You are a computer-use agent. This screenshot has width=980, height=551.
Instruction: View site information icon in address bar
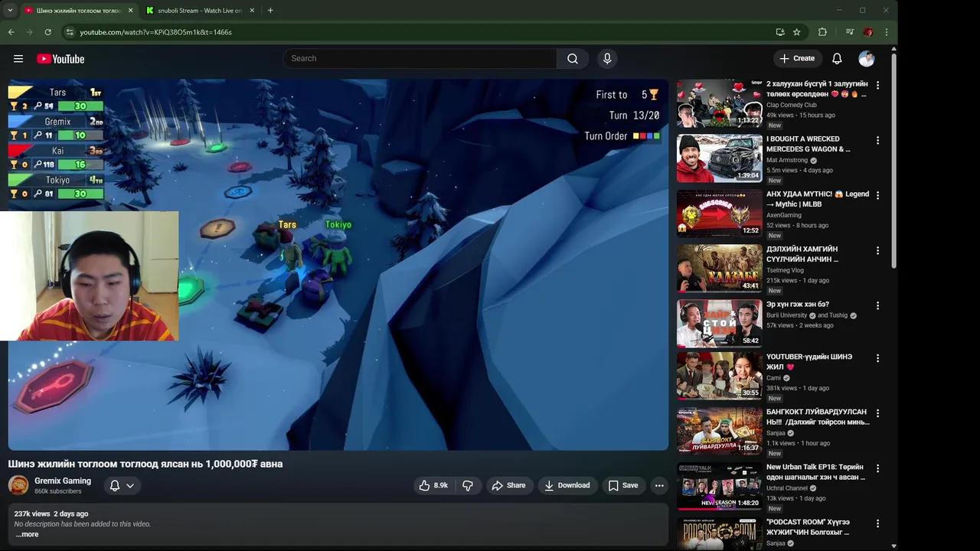pos(69,32)
